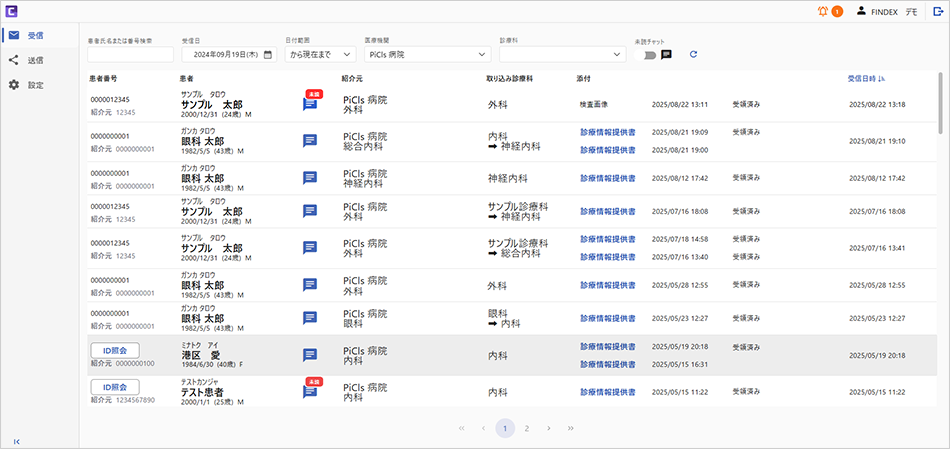Viewport: 950px width, 449px height.
Task: Collapse the left sidebar with arrow icon
Action: coord(17,440)
